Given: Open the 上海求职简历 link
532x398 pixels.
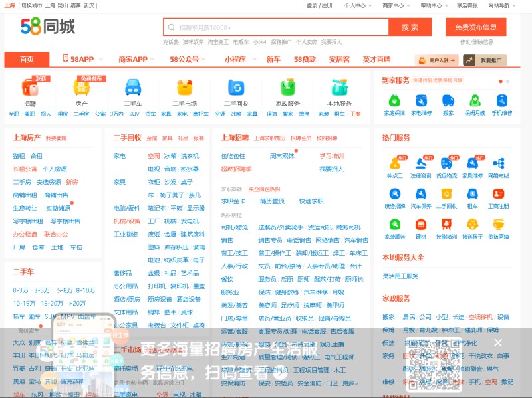Looking at the screenshot, I should 269,138.
